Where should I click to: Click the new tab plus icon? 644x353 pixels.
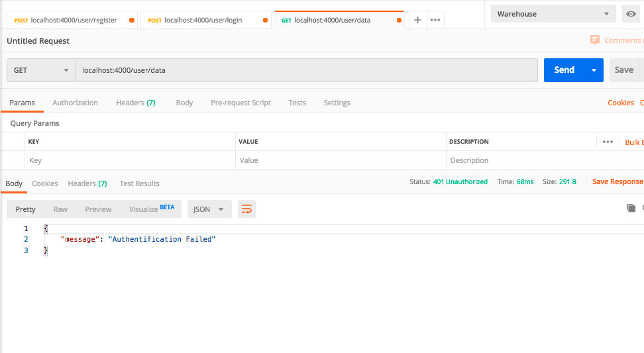(x=417, y=20)
